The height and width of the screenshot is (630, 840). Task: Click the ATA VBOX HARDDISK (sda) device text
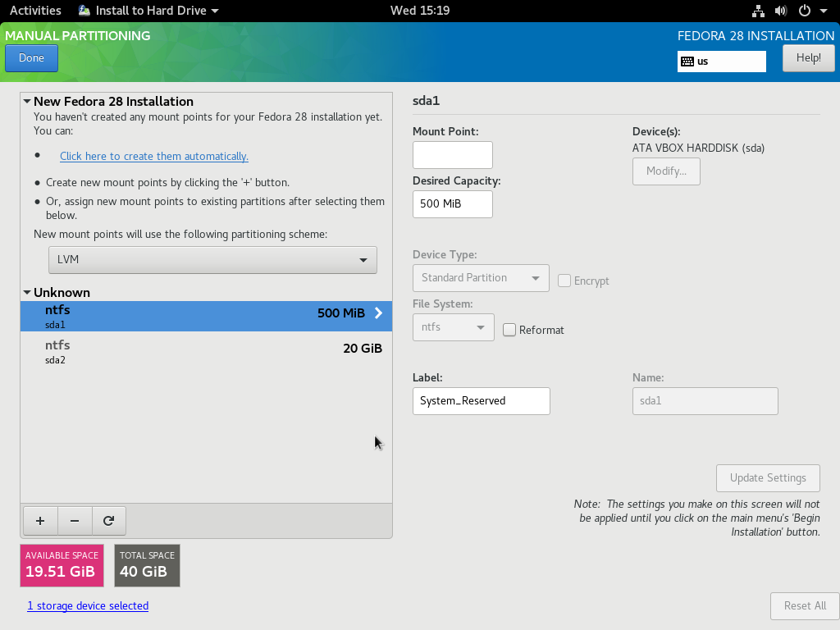point(699,148)
